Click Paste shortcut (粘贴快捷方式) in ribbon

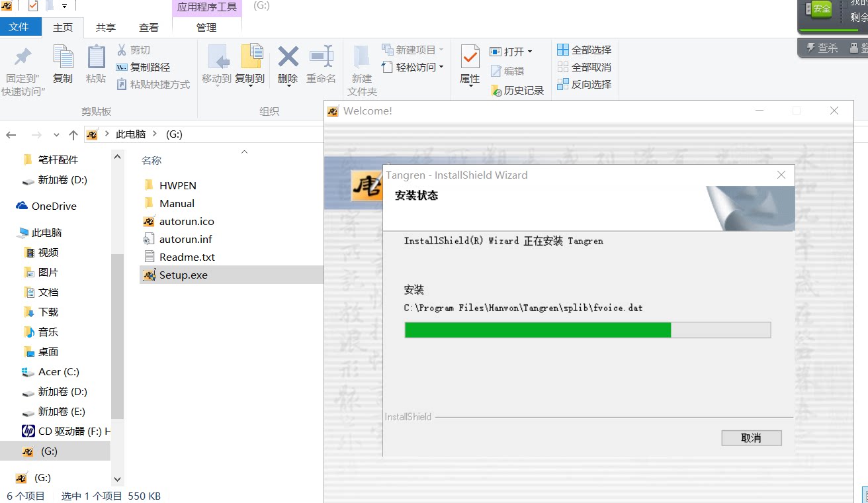click(x=153, y=84)
